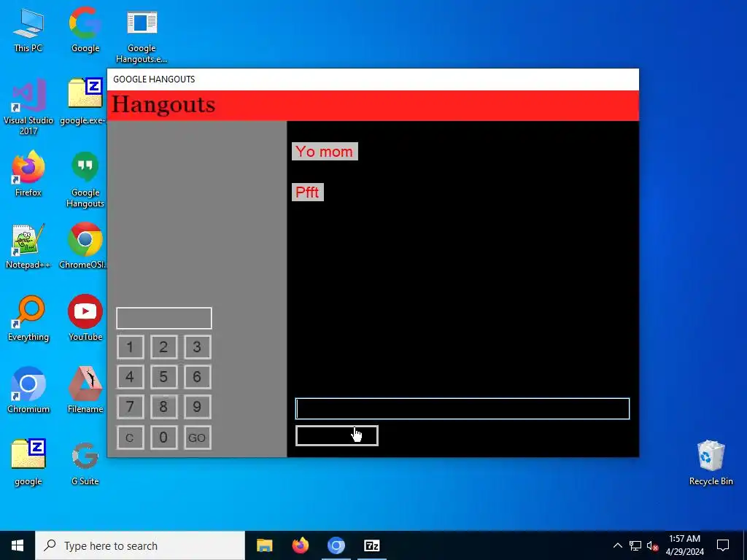Launch Visual Studio 2017 shortcut

click(28, 106)
